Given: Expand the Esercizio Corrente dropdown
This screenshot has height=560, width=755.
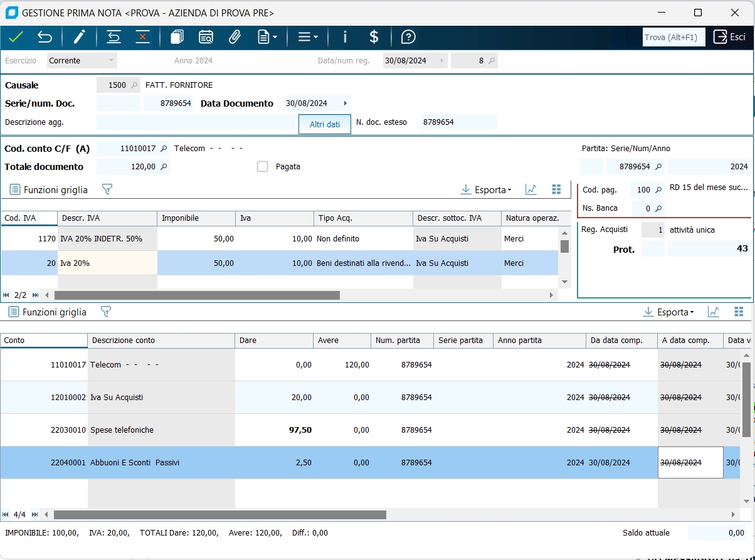Looking at the screenshot, I should pos(111,61).
